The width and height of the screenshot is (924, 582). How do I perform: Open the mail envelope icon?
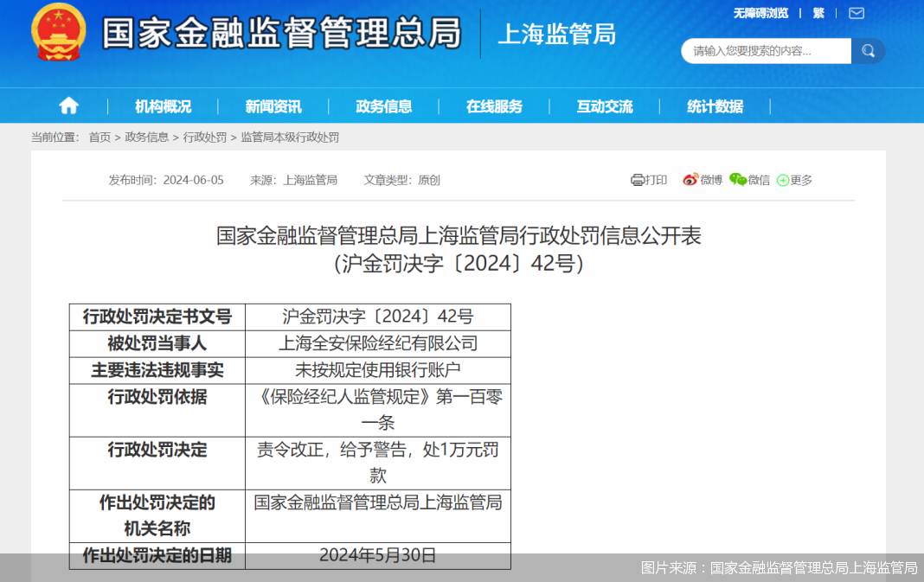(x=856, y=13)
